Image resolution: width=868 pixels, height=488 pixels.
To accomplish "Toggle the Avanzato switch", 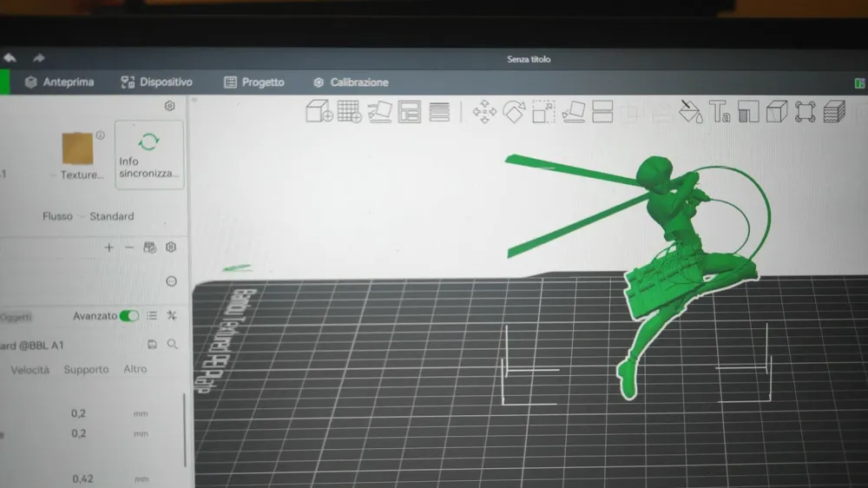I will pyautogui.click(x=129, y=316).
